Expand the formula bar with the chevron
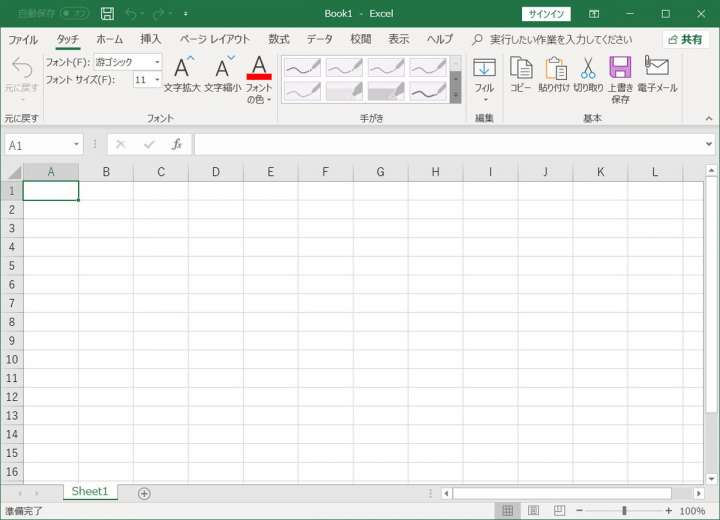This screenshot has width=720, height=520. coord(709,144)
